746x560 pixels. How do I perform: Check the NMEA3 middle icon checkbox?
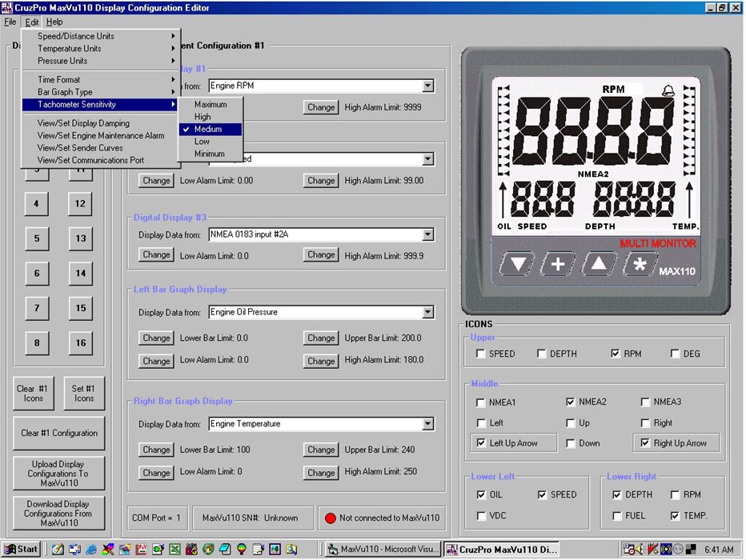(645, 402)
